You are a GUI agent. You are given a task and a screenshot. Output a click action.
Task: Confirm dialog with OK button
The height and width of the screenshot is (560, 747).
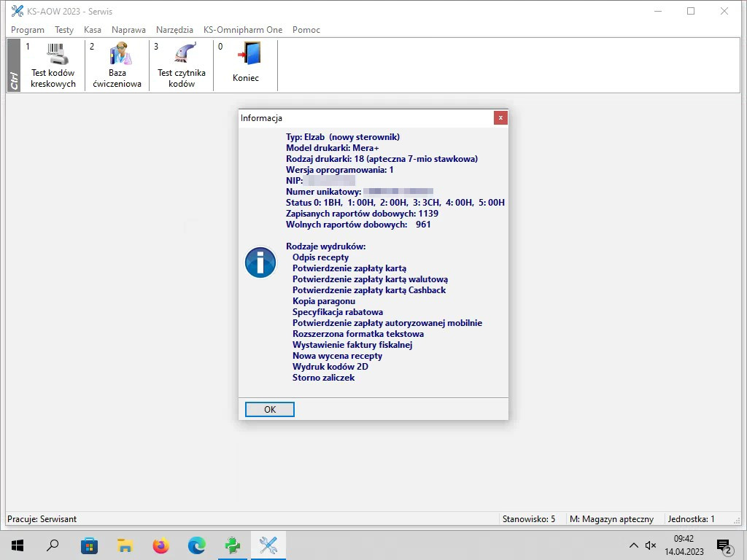point(270,410)
